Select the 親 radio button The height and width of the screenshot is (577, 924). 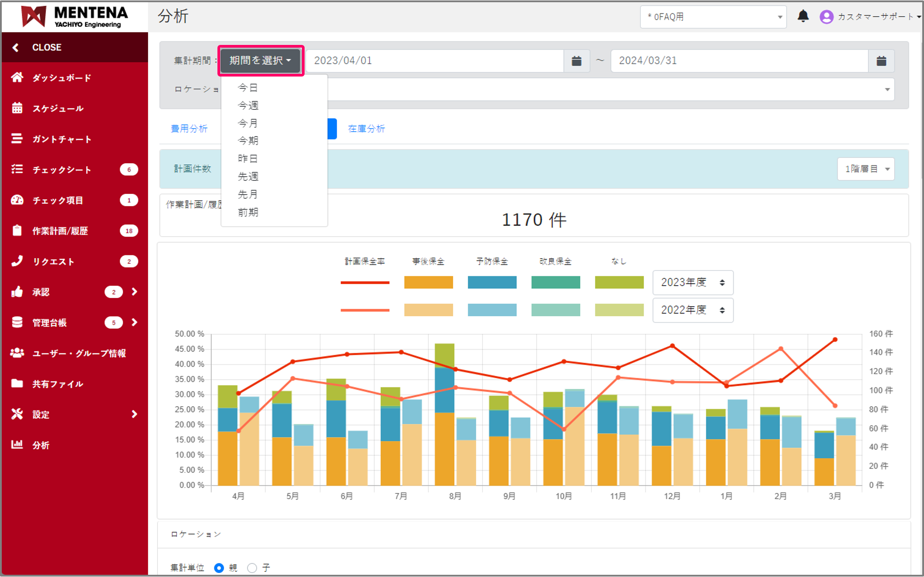[219, 568]
